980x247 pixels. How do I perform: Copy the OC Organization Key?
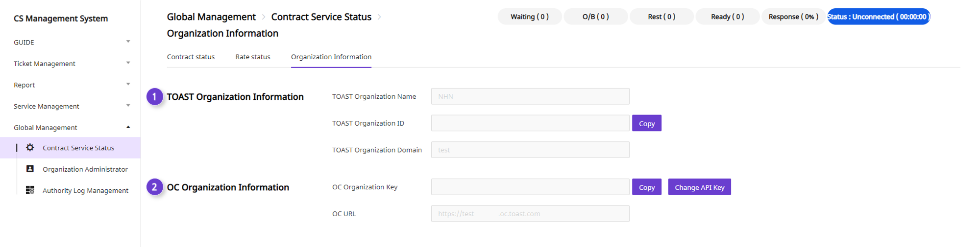point(647,187)
